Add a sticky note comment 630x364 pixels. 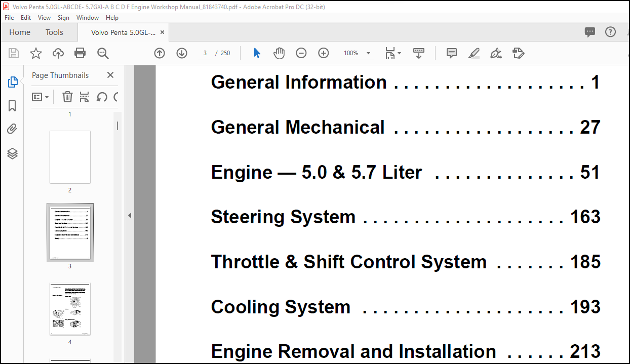click(452, 53)
